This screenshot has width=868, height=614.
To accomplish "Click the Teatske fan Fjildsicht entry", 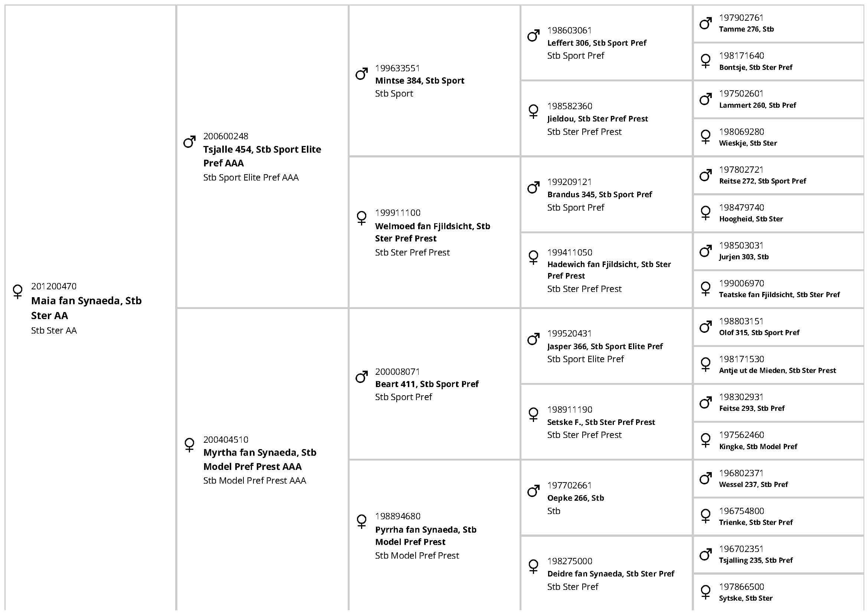I will point(779,295).
